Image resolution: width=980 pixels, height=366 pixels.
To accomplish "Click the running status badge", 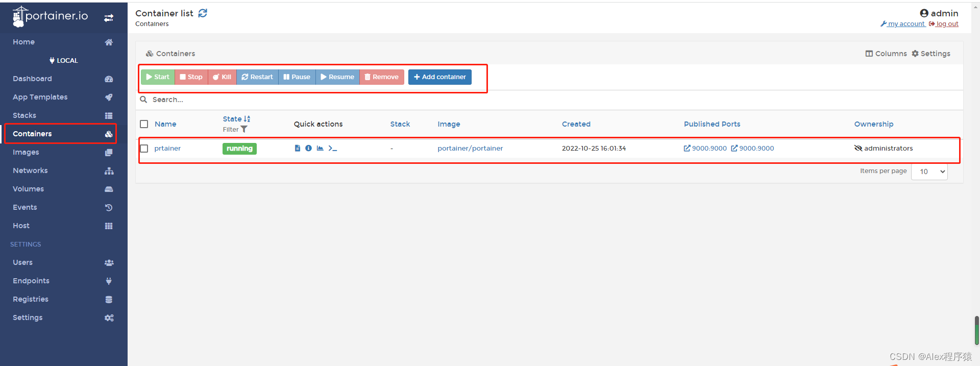I will pos(239,149).
